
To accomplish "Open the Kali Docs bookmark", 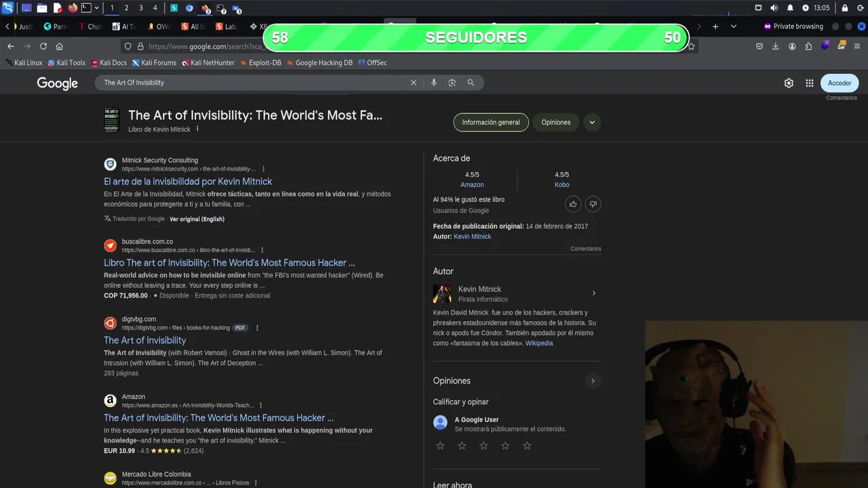I will [108, 62].
